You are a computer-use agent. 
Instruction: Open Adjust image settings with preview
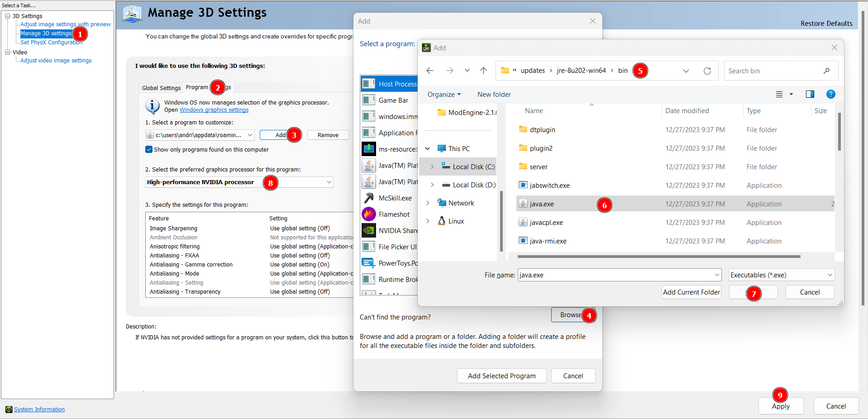(66, 24)
